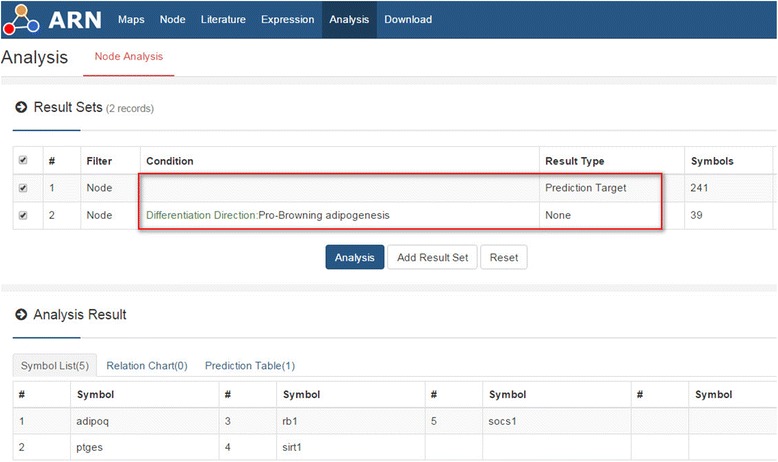778x462 pixels.
Task: Uncheck the second result set row checkbox
Action: point(24,214)
